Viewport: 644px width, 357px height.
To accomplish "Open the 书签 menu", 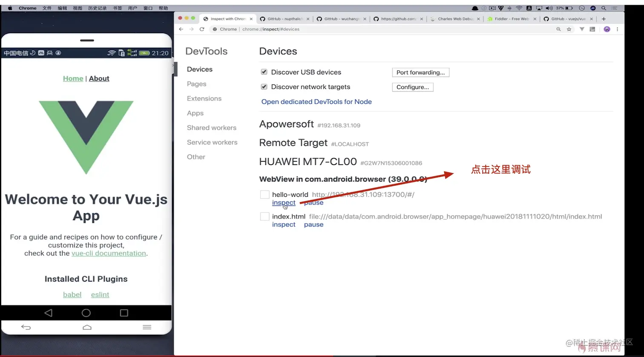I will coord(118,8).
